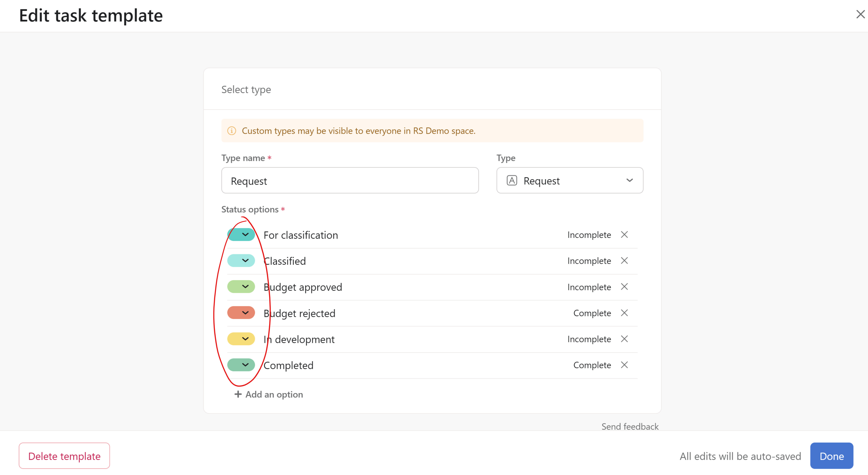Image resolution: width=868 pixels, height=475 pixels.
Task: Remove the Completed status option
Action: pyautogui.click(x=624, y=365)
